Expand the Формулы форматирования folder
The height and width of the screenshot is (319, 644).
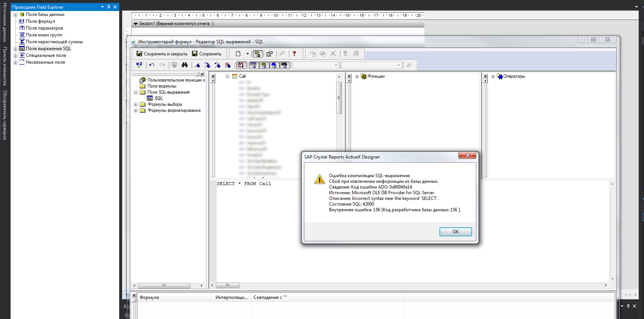(135, 110)
